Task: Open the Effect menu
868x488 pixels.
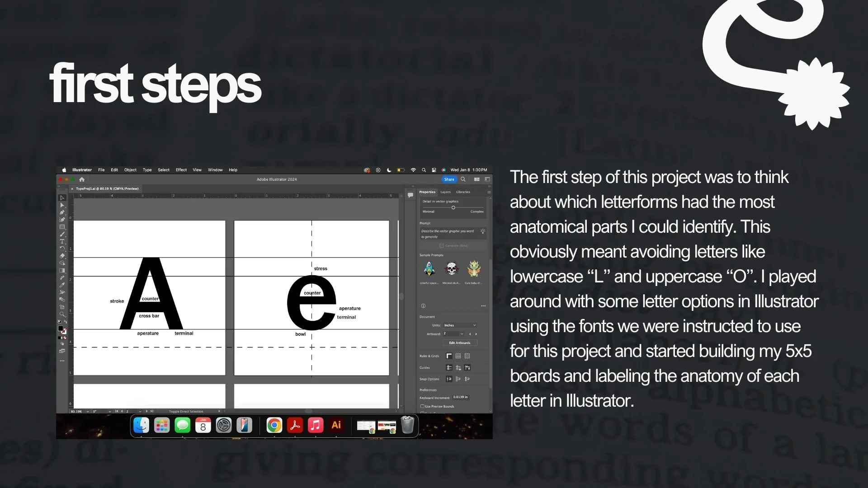Action: click(x=181, y=170)
